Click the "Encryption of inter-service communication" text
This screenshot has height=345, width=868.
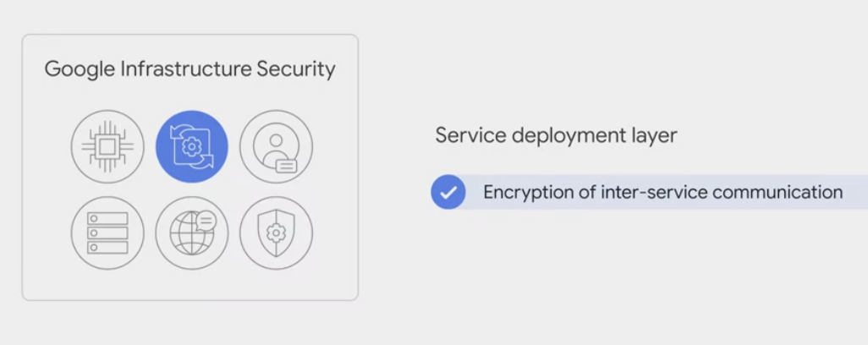click(662, 192)
